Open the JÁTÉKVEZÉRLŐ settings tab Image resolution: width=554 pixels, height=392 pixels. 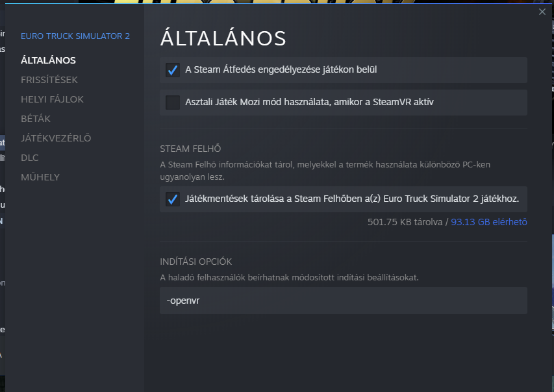pyautogui.click(x=56, y=138)
